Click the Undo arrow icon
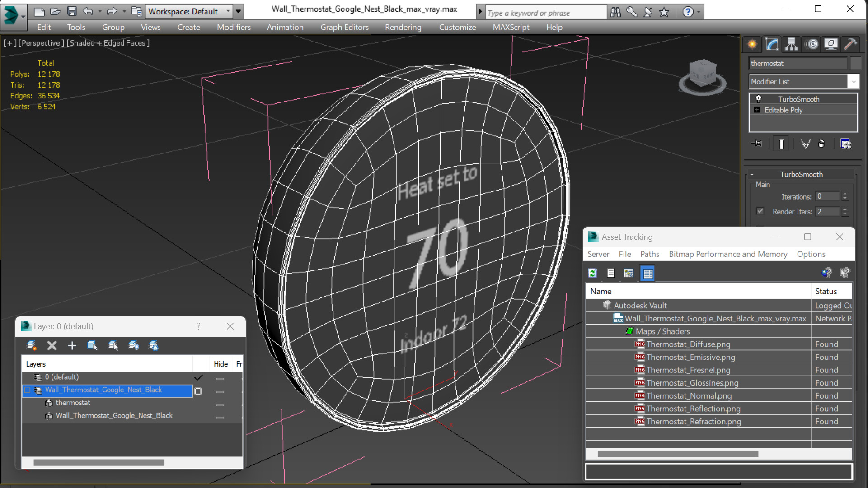868x488 pixels. 88,11
